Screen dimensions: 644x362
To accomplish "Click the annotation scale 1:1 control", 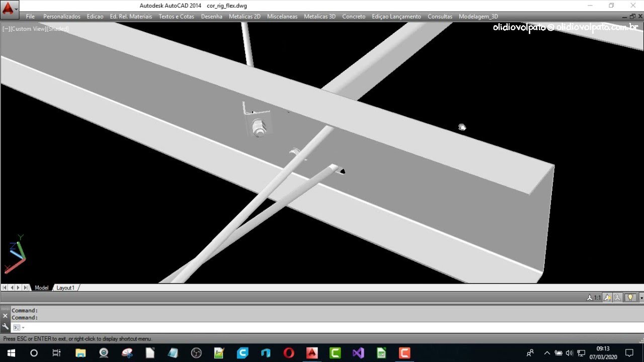I will point(594,298).
